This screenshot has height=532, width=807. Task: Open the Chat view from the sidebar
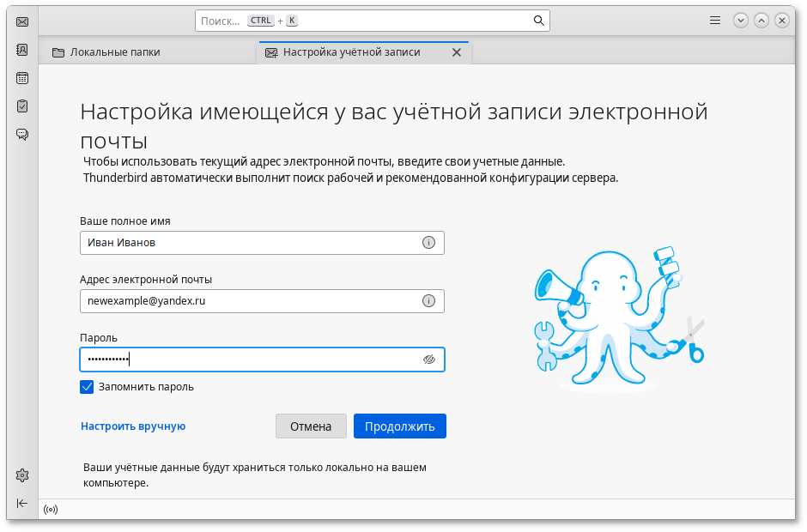21,134
